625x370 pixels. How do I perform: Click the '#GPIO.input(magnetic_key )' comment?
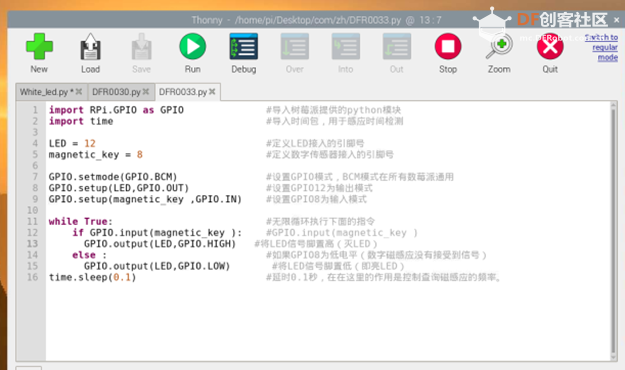(342, 233)
